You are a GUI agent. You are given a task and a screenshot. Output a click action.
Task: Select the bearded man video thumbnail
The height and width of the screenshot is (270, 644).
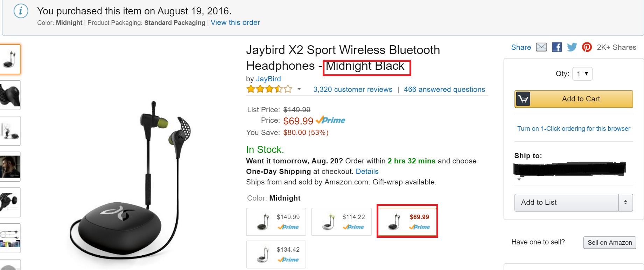point(10,167)
